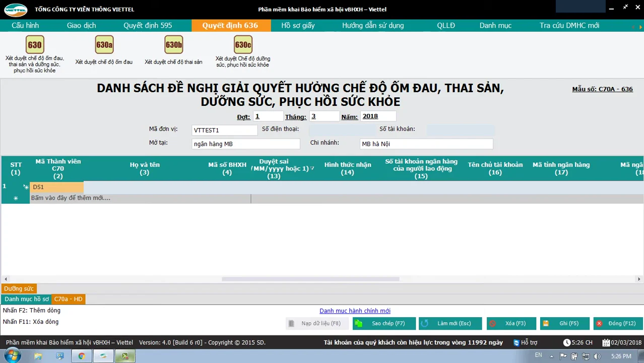Image resolution: width=644 pixels, height=363 pixels.
Task: Open the Quyết định 595 tab
Action: (148, 25)
